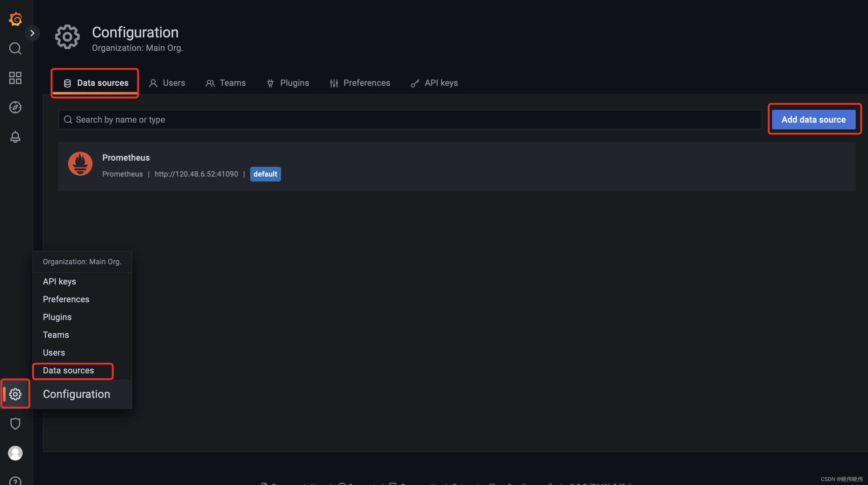Click the Search by name or type field

click(x=410, y=120)
